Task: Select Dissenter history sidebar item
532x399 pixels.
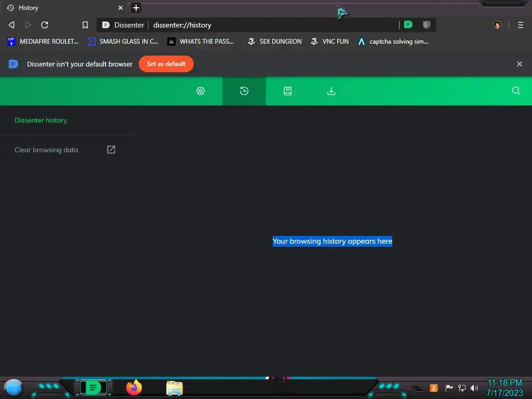Action: click(x=41, y=120)
